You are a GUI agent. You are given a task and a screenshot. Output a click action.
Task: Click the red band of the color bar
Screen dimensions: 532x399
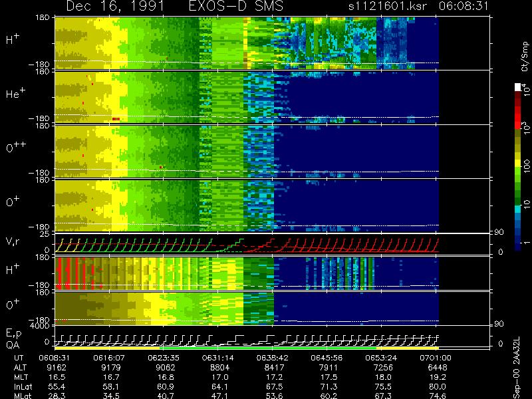click(518, 118)
